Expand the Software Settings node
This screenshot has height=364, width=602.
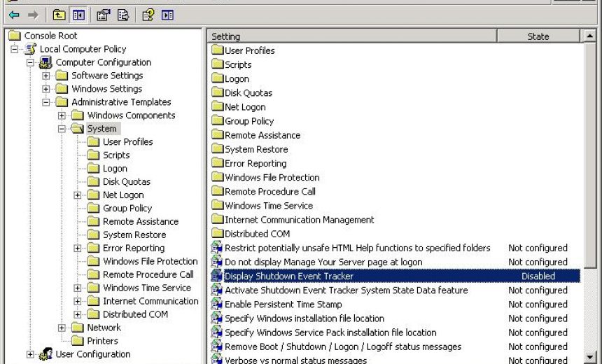click(46, 76)
